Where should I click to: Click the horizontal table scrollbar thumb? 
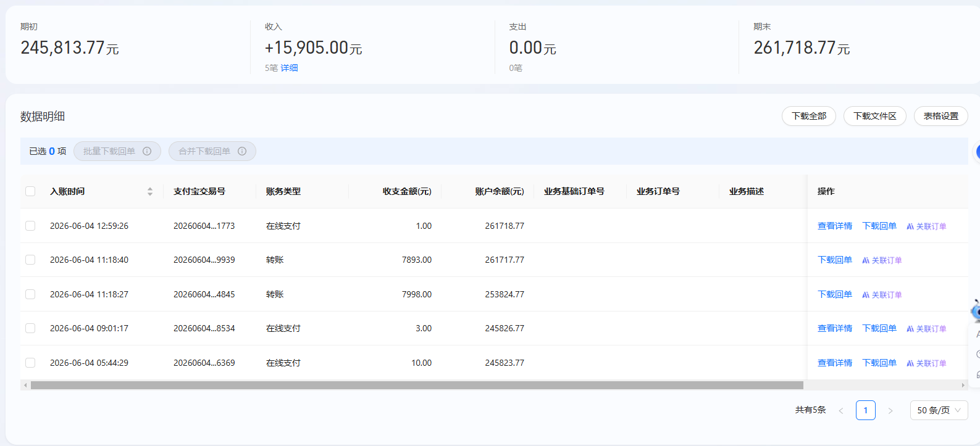(417, 385)
